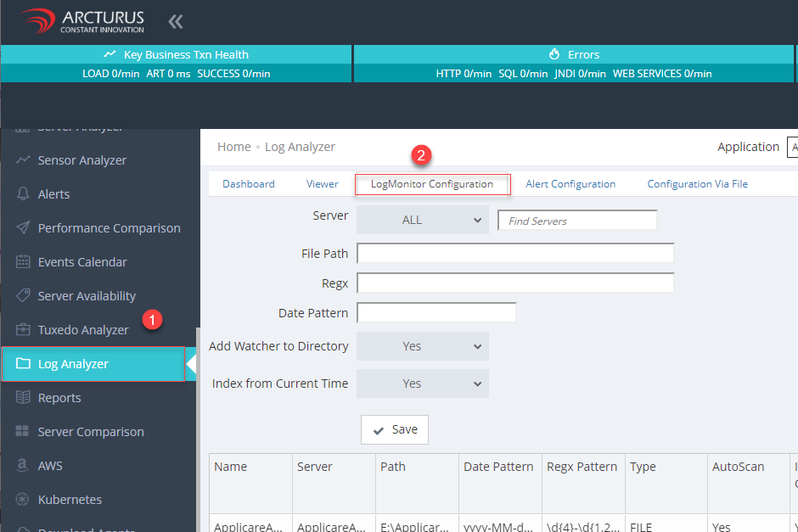Viewport: 798px width, 532px height.
Task: Open the Alert Configuration tab
Action: coord(570,184)
